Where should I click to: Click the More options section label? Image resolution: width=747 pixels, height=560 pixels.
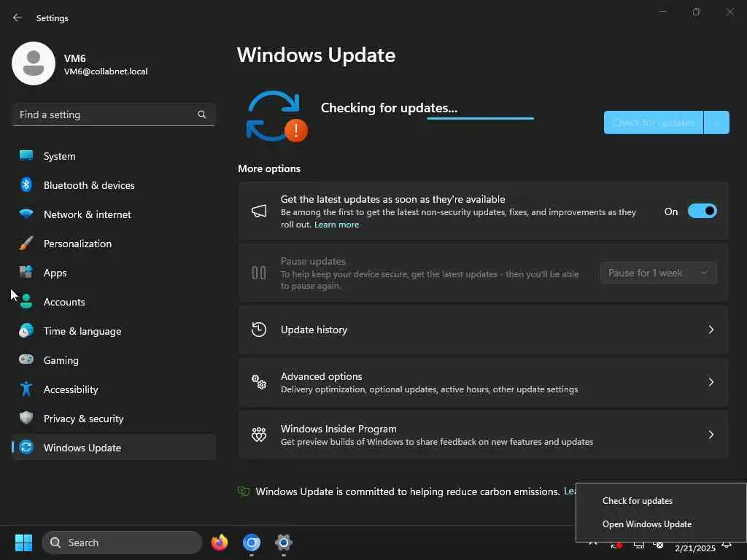click(x=269, y=168)
